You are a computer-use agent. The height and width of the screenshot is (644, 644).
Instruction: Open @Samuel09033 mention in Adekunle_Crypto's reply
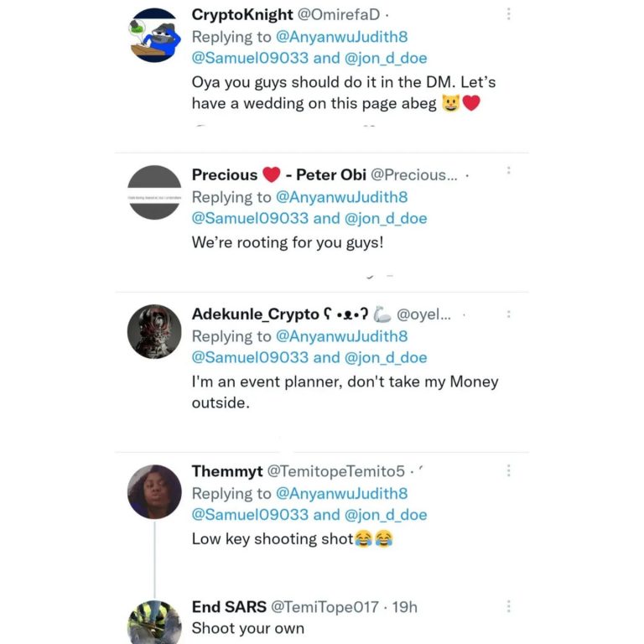coord(246,357)
